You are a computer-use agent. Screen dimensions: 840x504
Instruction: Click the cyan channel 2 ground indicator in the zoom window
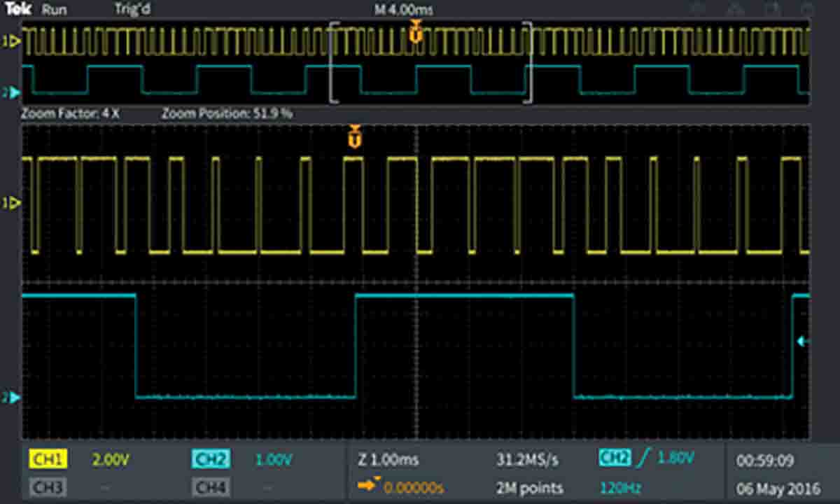13,398
